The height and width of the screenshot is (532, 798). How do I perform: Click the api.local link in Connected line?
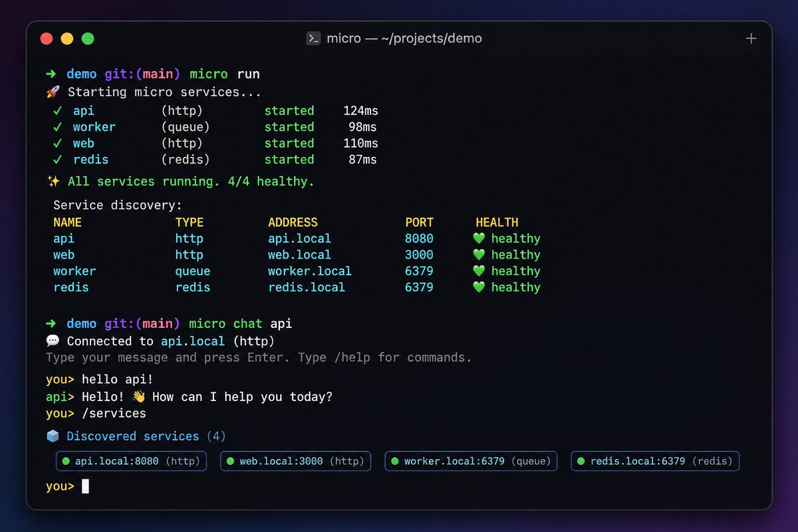[x=193, y=341]
